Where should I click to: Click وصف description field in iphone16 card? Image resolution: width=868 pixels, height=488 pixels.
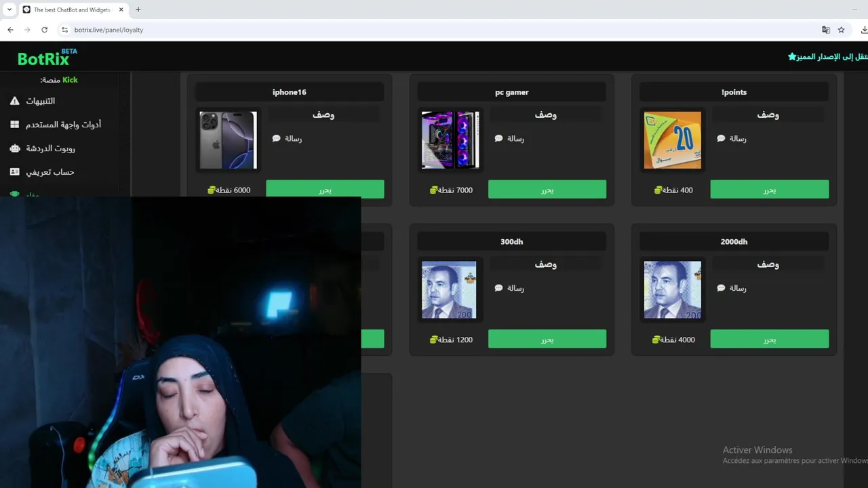coord(323,115)
